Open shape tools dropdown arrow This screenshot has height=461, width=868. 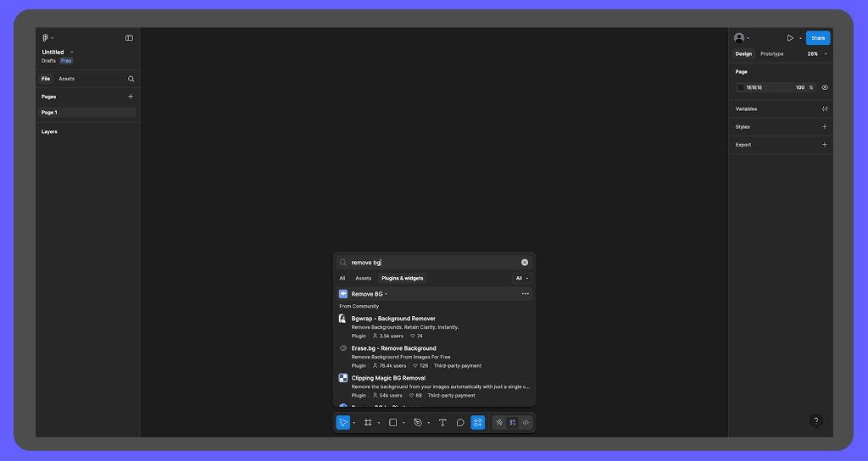coord(404,423)
